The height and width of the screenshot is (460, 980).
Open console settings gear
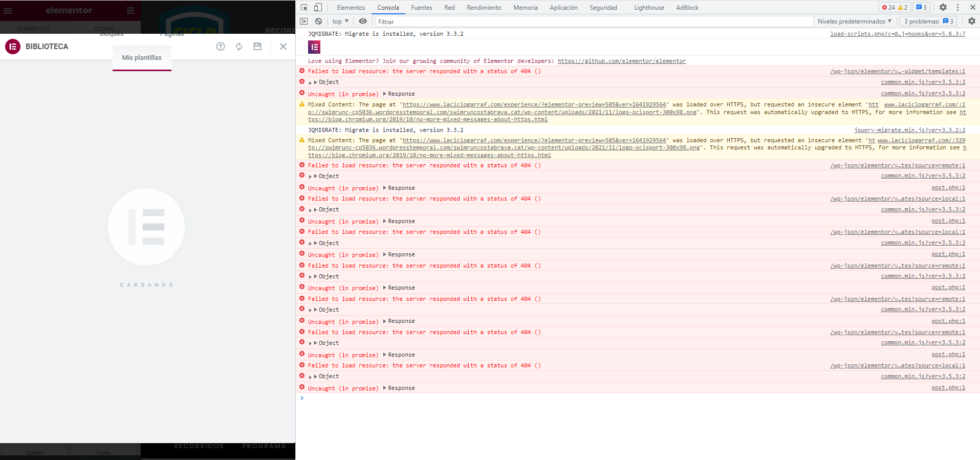click(972, 21)
